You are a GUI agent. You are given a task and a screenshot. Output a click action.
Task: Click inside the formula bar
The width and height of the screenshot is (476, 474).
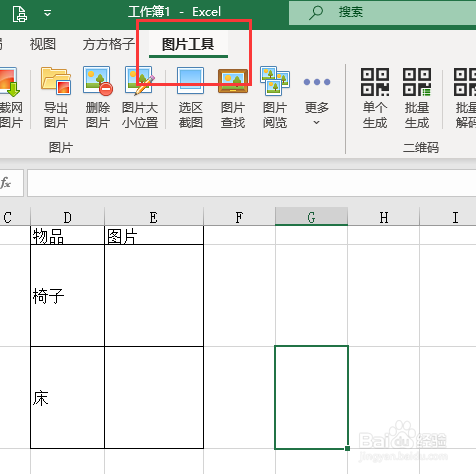pos(252,183)
